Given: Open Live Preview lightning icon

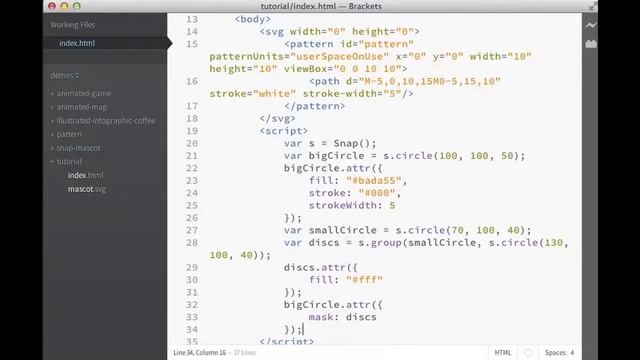Looking at the screenshot, I should pyautogui.click(x=591, y=25).
